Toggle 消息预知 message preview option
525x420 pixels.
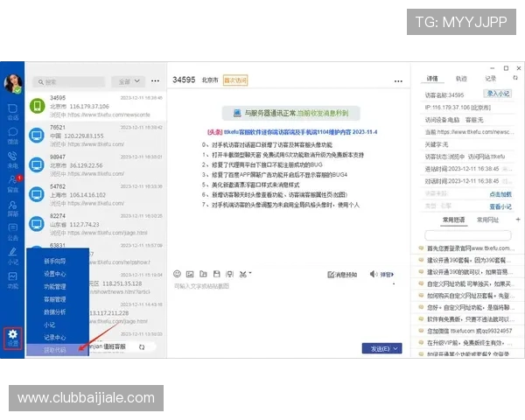(342, 275)
